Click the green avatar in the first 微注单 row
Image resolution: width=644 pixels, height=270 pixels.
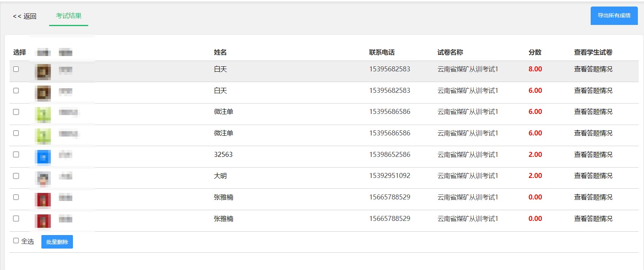click(43, 115)
